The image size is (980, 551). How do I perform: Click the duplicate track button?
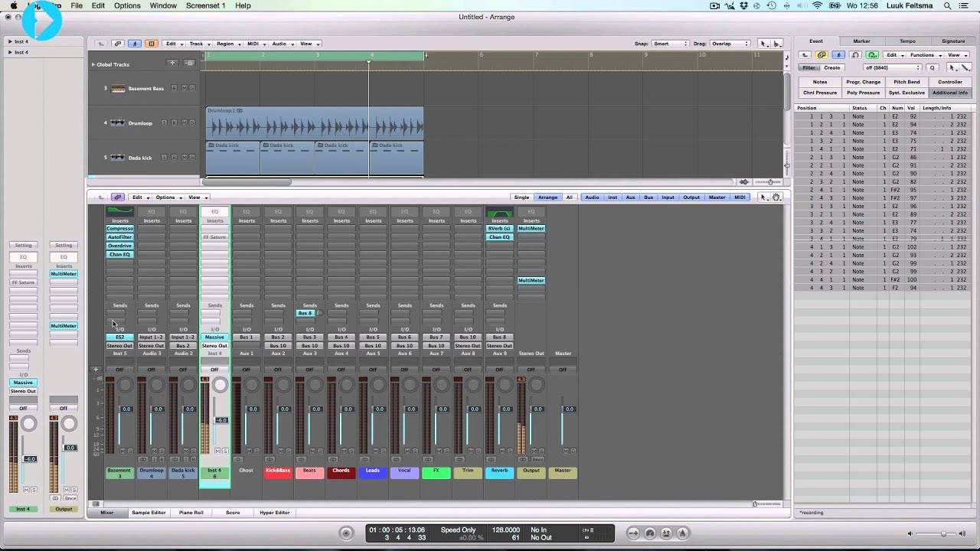point(189,63)
